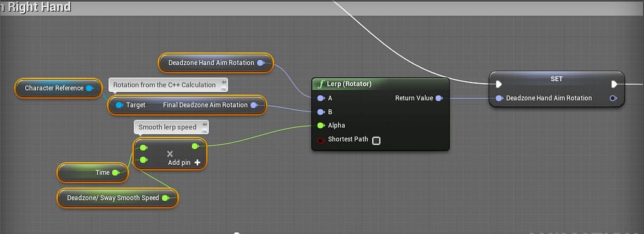Click the Deadzone/ Sway Smooth Speed output pin
Viewport: 644px width, 234px height.
tap(165, 198)
